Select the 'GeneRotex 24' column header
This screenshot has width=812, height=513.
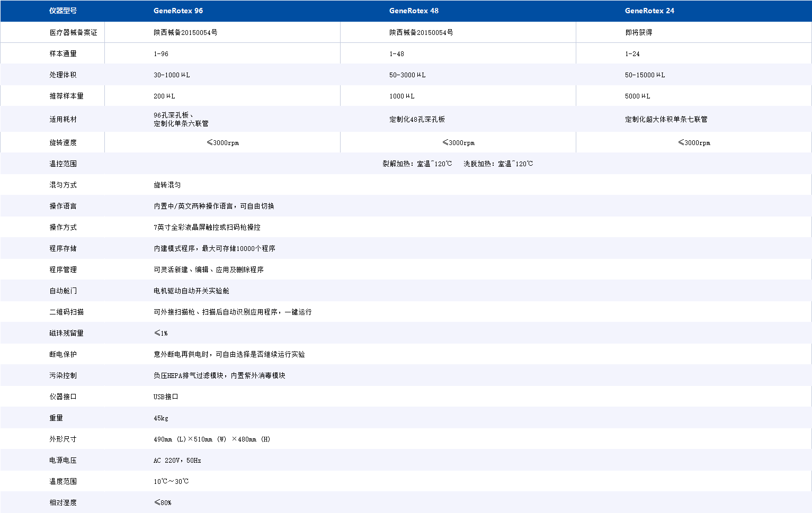[x=649, y=11]
